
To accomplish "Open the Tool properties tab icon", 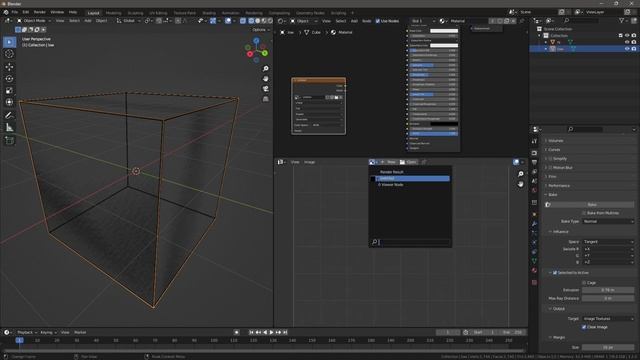I will click(534, 141).
